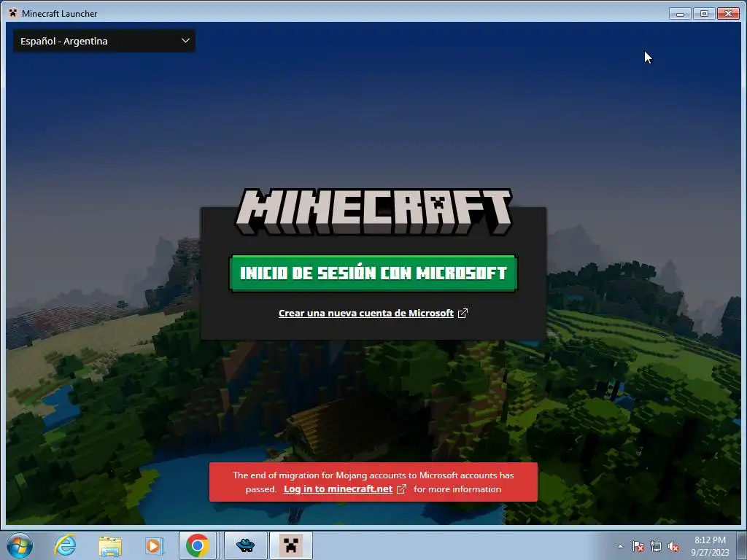Open Crear una nueva cuenta de Microsoft link

pos(366,313)
